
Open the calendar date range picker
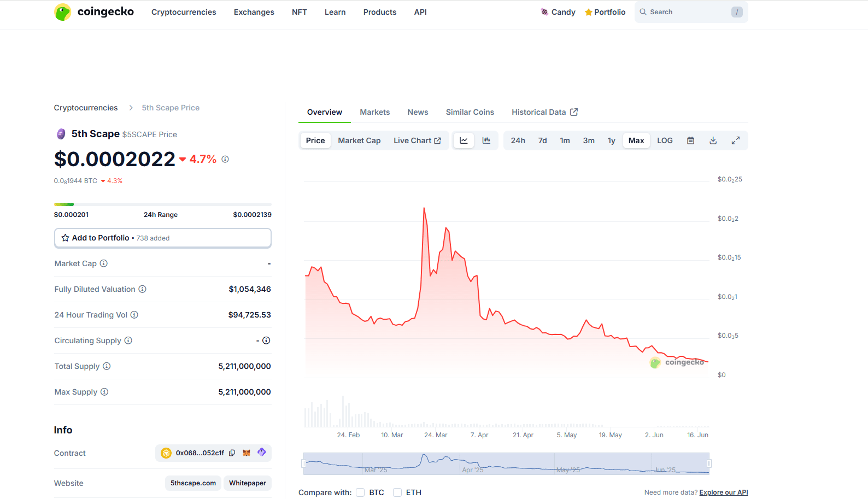pyautogui.click(x=691, y=140)
